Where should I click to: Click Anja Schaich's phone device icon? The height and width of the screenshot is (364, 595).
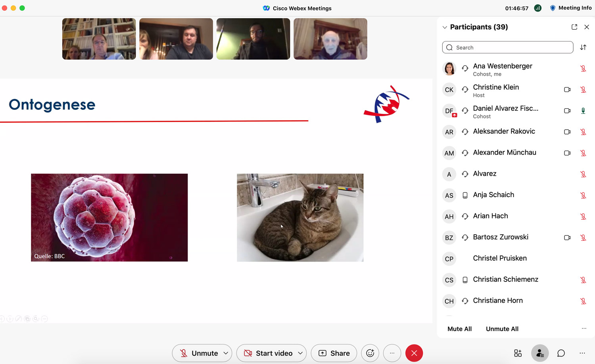tap(465, 195)
